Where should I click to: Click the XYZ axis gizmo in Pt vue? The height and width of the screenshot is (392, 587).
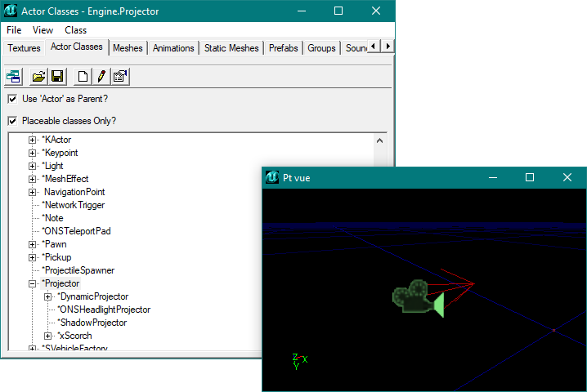pos(299,361)
